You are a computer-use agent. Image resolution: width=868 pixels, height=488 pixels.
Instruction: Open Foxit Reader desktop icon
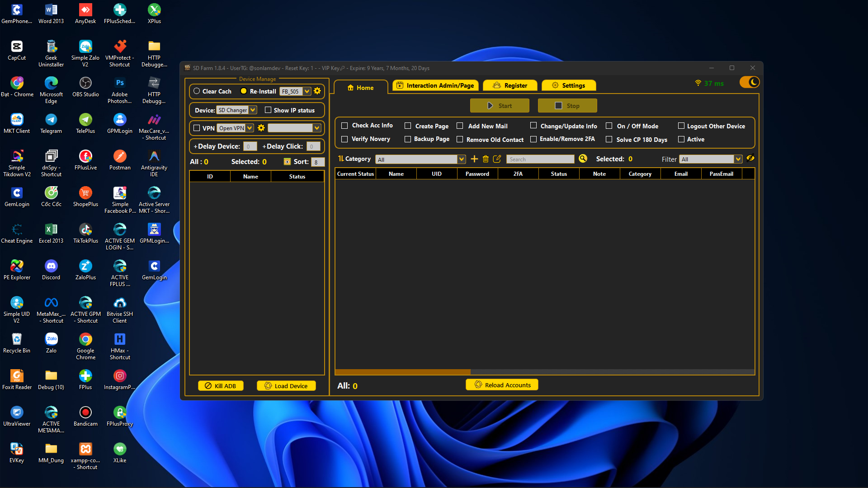[17, 380]
